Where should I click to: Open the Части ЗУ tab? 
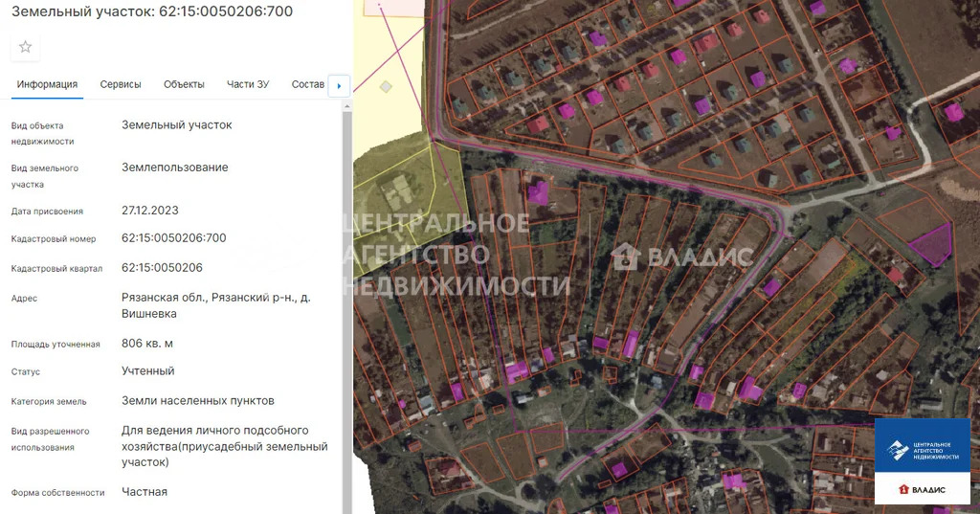coord(248,84)
